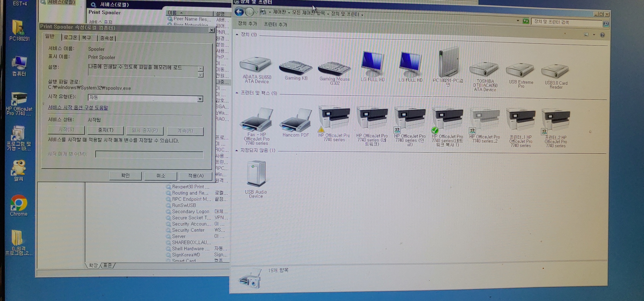
Task: Select the Gaming Mouse G302 device
Action: tap(334, 68)
